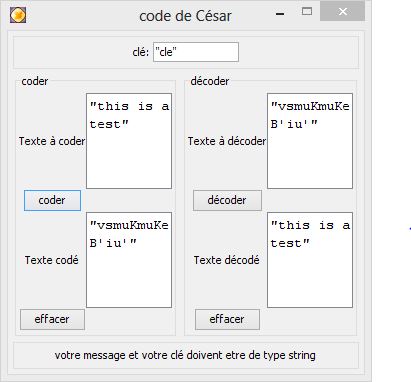The image size is (411, 382).
Task: Click the clé input field
Action: coord(196,52)
